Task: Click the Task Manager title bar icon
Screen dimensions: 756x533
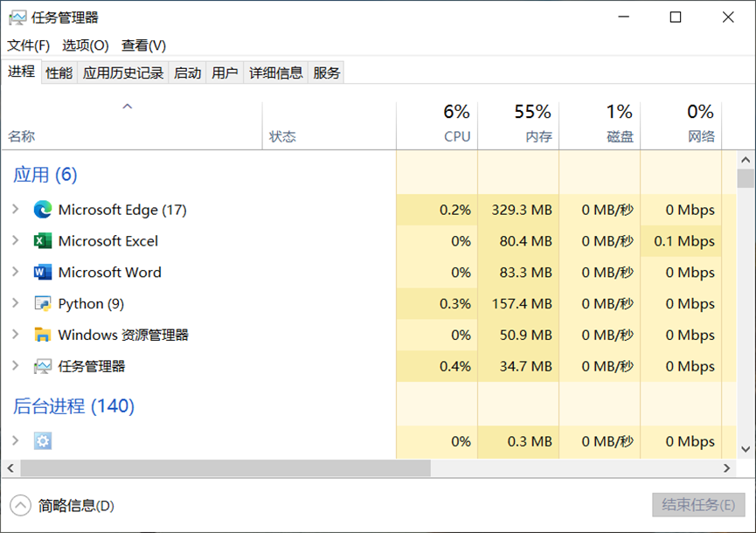Action: pos(17,17)
